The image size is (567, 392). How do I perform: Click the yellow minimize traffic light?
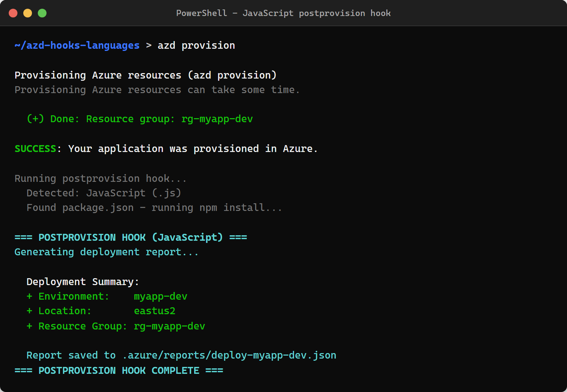pyautogui.click(x=28, y=13)
